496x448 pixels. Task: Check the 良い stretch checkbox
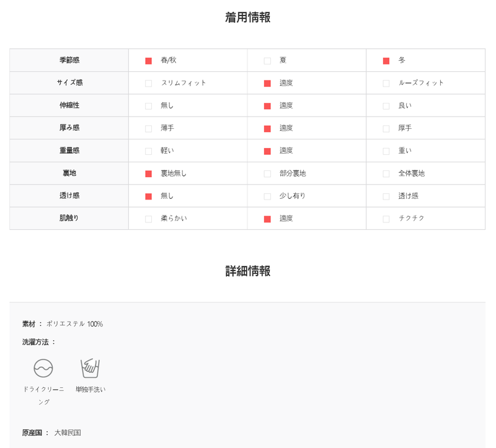click(x=386, y=106)
